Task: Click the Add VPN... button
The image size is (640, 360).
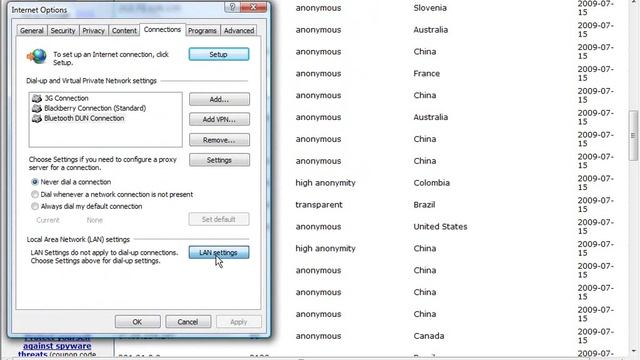Action: pyautogui.click(x=219, y=120)
